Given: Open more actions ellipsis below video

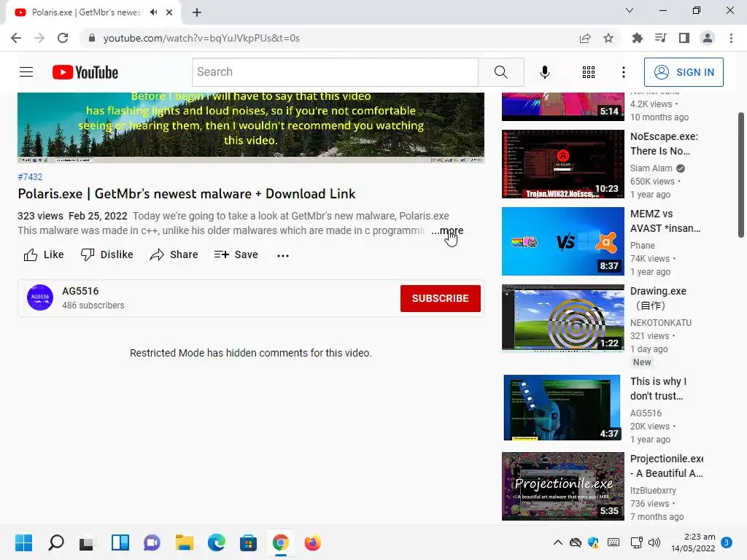Looking at the screenshot, I should coord(283,255).
